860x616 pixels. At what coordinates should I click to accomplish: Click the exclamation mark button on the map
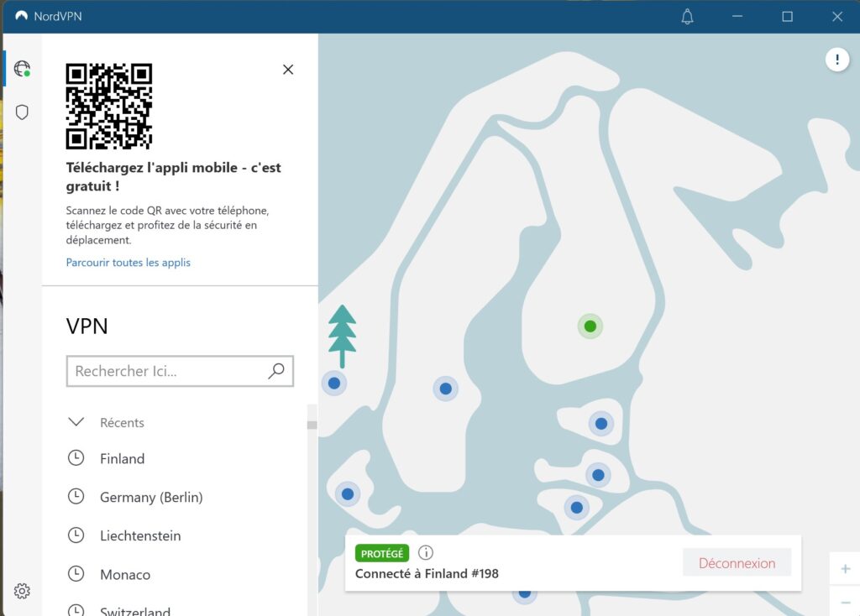point(837,60)
